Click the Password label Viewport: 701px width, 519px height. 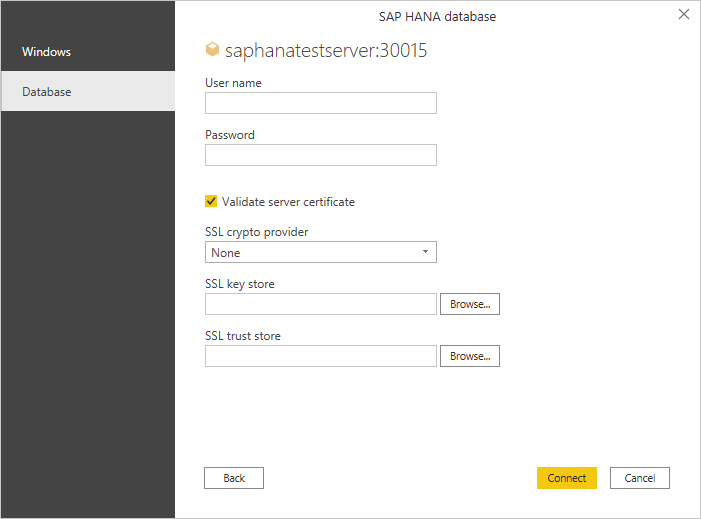(x=230, y=135)
